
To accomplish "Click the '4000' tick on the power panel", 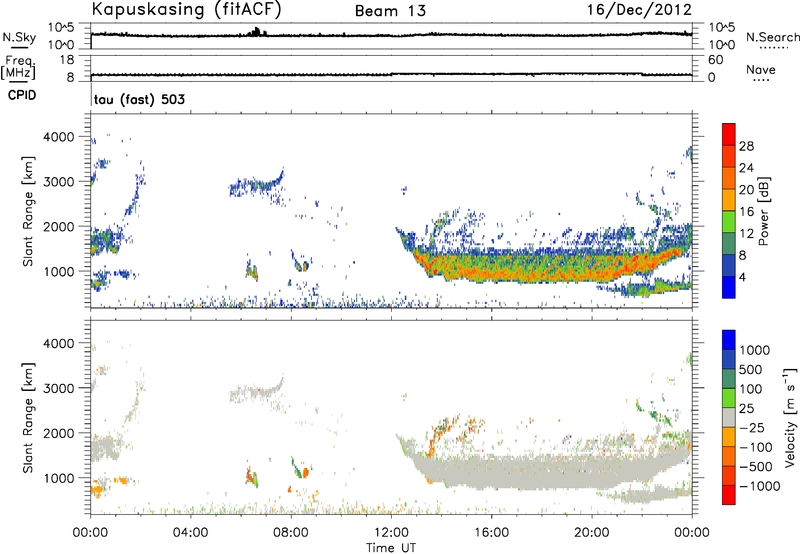I will 59,137.
